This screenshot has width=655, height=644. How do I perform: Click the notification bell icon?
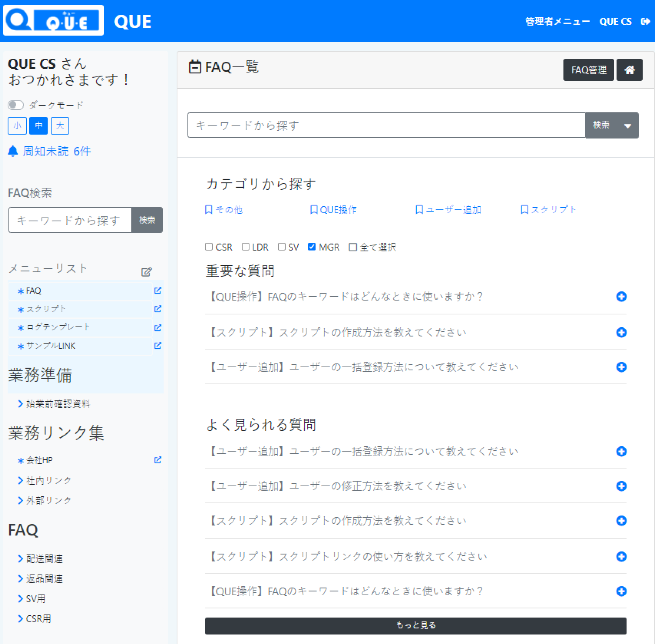tap(13, 151)
